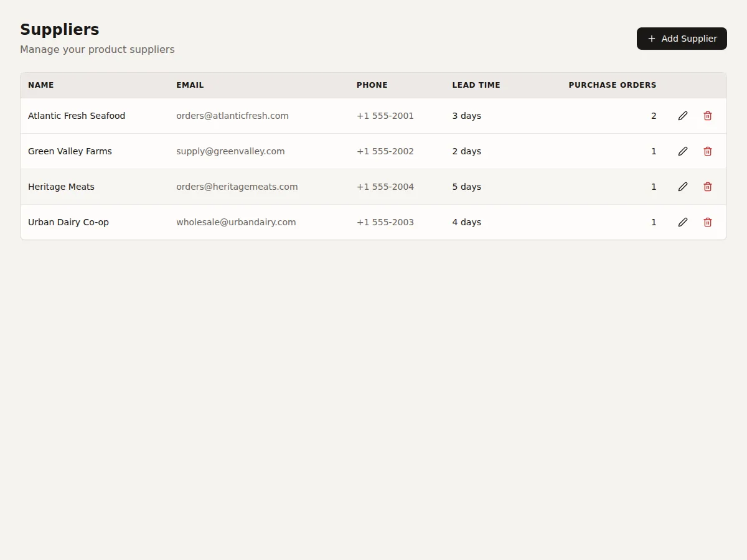This screenshot has width=747, height=560.
Task: Edit Heritage Meats with pencil icon
Action: click(683, 187)
